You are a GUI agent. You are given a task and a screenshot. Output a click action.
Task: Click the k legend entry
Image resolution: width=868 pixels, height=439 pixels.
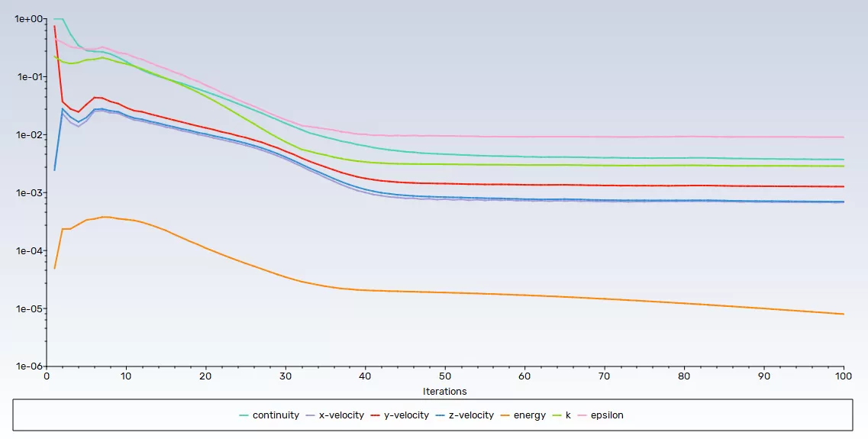pos(561,415)
